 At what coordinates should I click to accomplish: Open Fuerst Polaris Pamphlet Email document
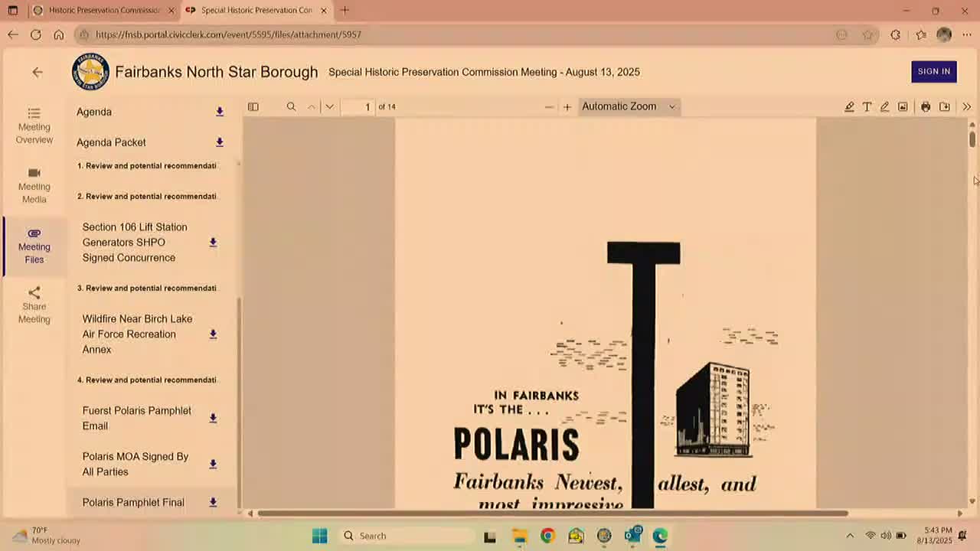pyautogui.click(x=136, y=419)
